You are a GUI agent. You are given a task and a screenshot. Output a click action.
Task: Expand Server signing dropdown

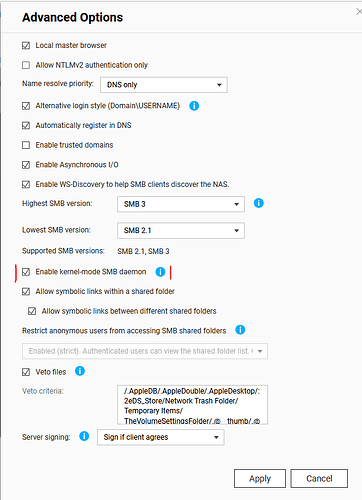point(161,437)
